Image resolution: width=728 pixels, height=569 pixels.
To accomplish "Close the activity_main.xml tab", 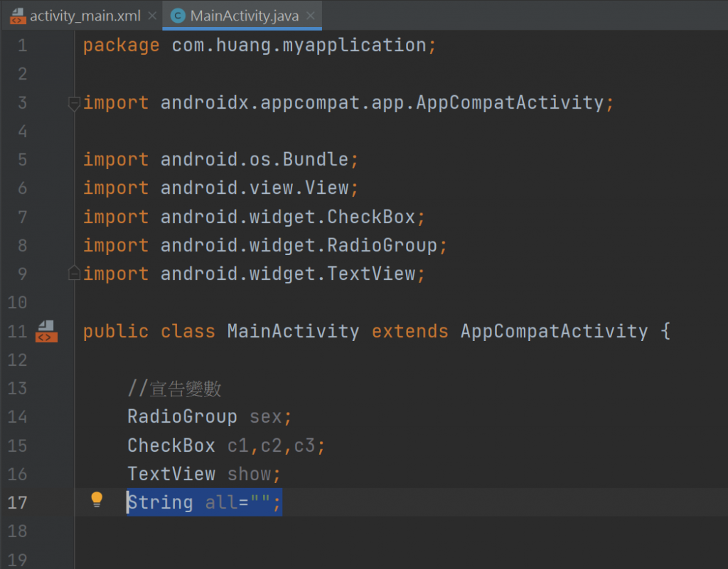I will click(151, 16).
